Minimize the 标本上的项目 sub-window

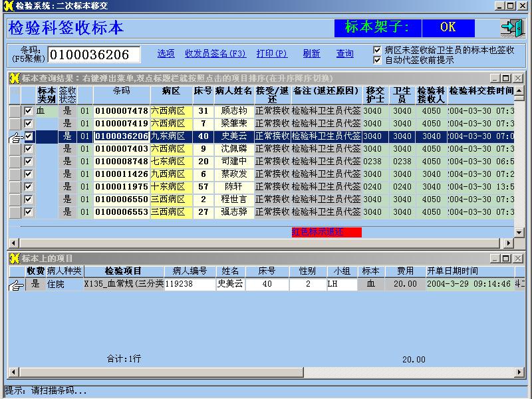click(x=495, y=258)
